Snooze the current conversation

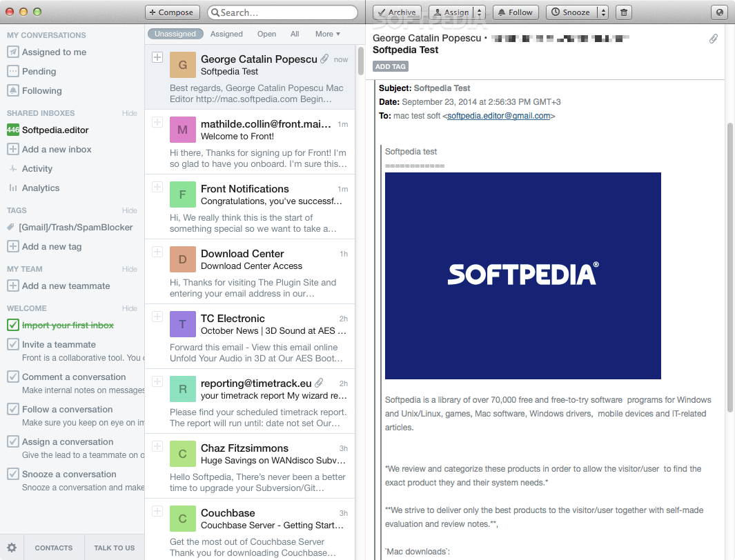pos(571,12)
